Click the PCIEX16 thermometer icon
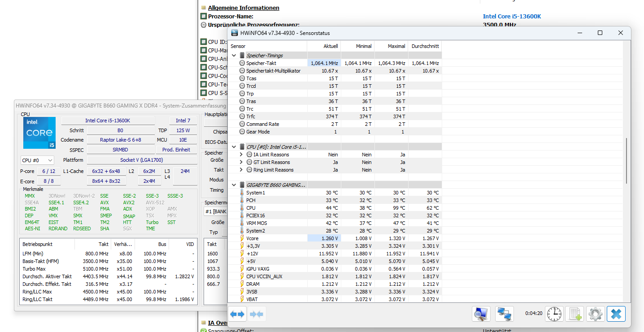644x332 pixels. click(242, 216)
